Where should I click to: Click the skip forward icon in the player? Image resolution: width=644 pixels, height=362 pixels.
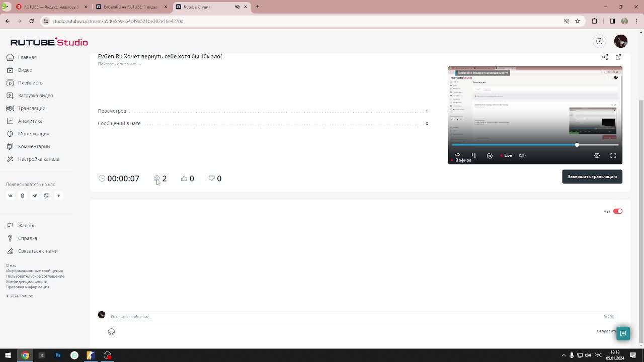point(490,155)
